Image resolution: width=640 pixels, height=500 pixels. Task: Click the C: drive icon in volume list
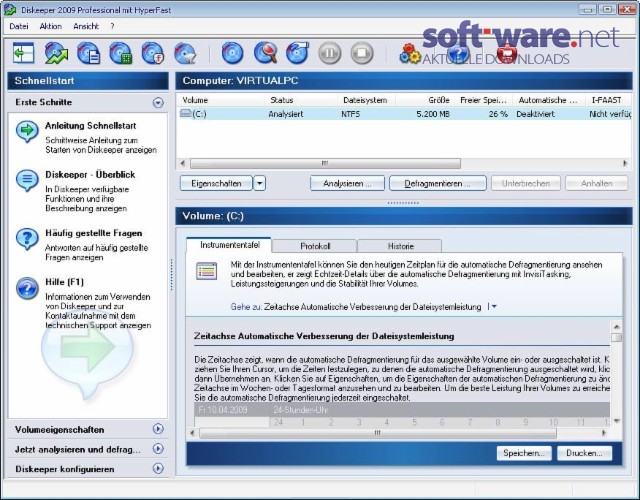pyautogui.click(x=186, y=113)
